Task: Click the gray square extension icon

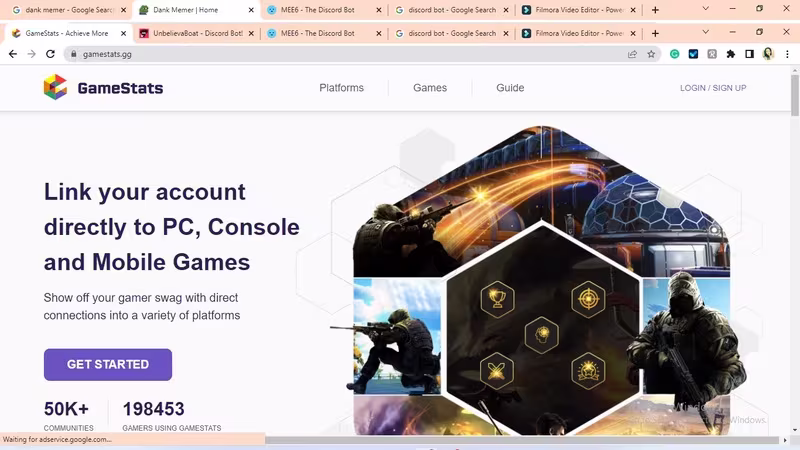Action: pos(712,54)
